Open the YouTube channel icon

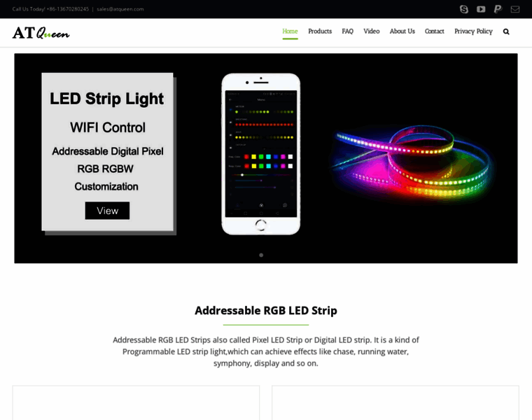[x=481, y=9]
